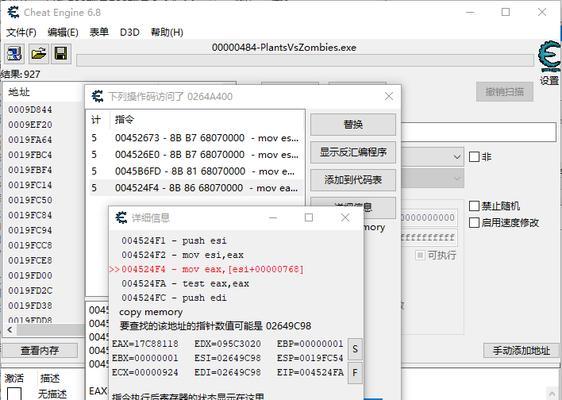This screenshot has width=562, height=400.
Task: Click the 指令 column header
Action: (x=124, y=119)
